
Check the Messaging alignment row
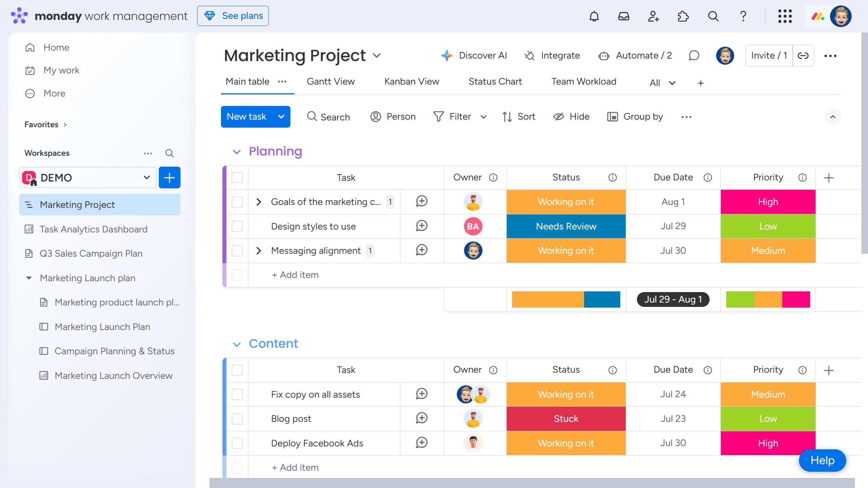tap(237, 251)
